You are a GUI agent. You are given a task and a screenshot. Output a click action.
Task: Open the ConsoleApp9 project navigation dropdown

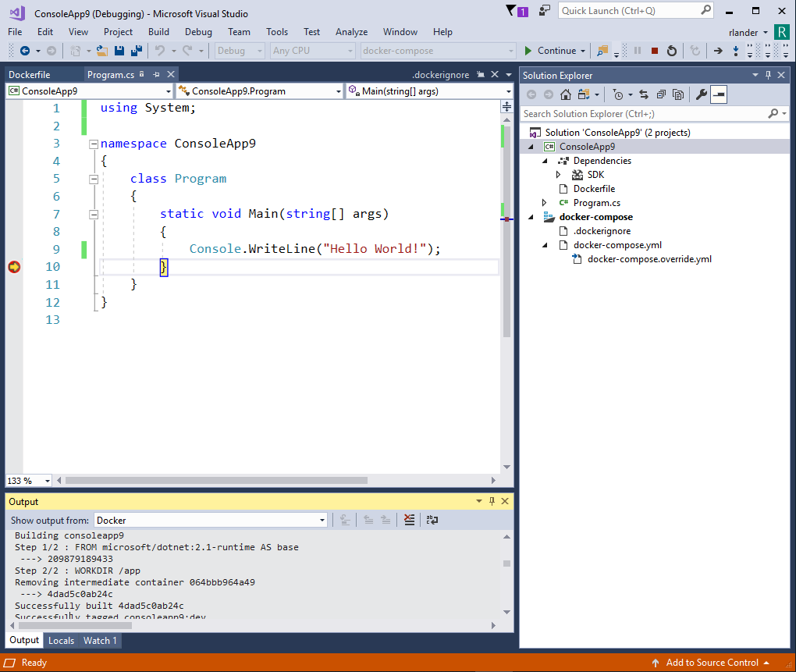[90, 91]
